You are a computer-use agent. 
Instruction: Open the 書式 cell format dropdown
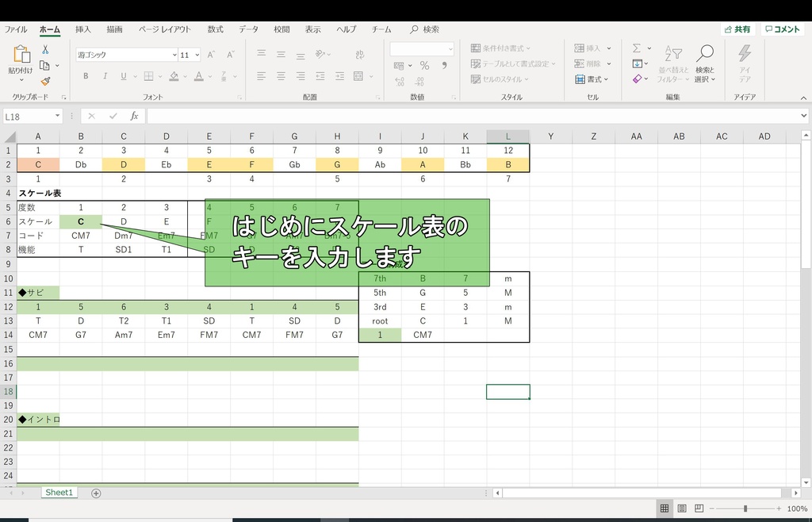tap(592, 79)
